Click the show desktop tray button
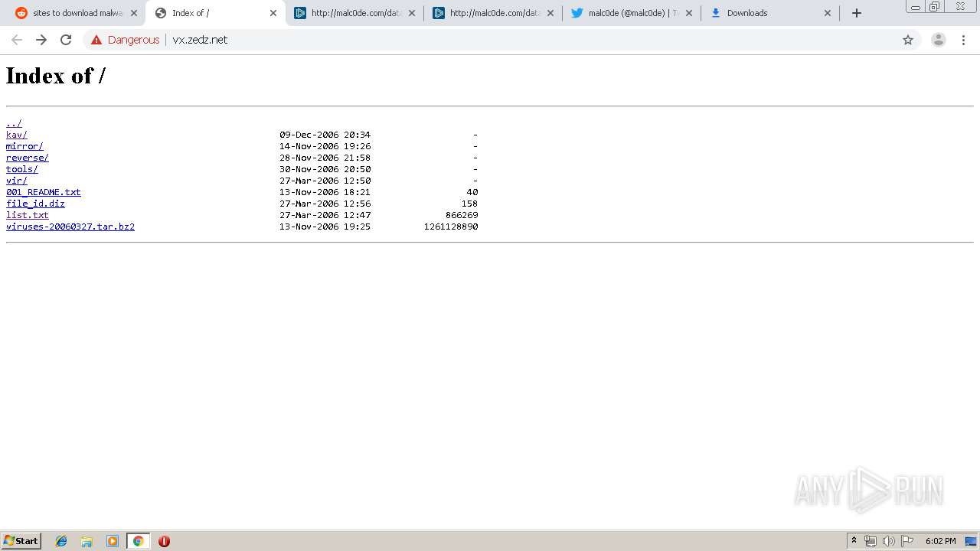The image size is (980, 551). click(x=972, y=541)
